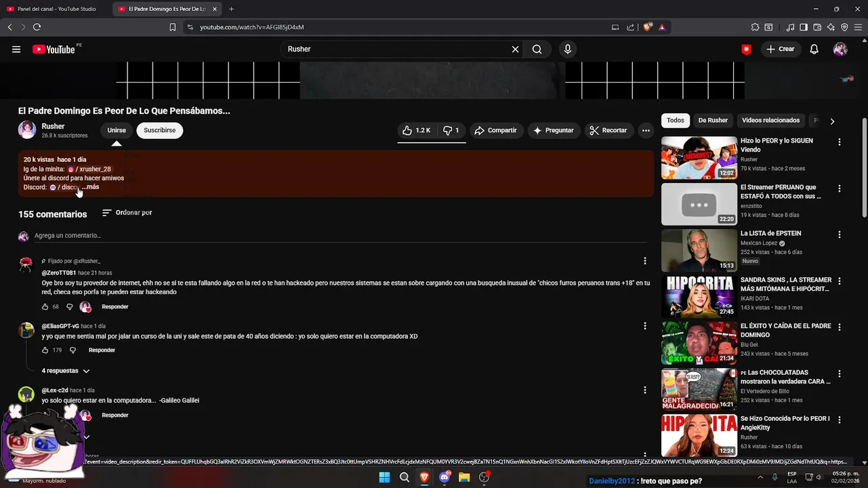Like the pinned comment by @ZeroTT081
The image size is (868, 488).
[x=45, y=307]
